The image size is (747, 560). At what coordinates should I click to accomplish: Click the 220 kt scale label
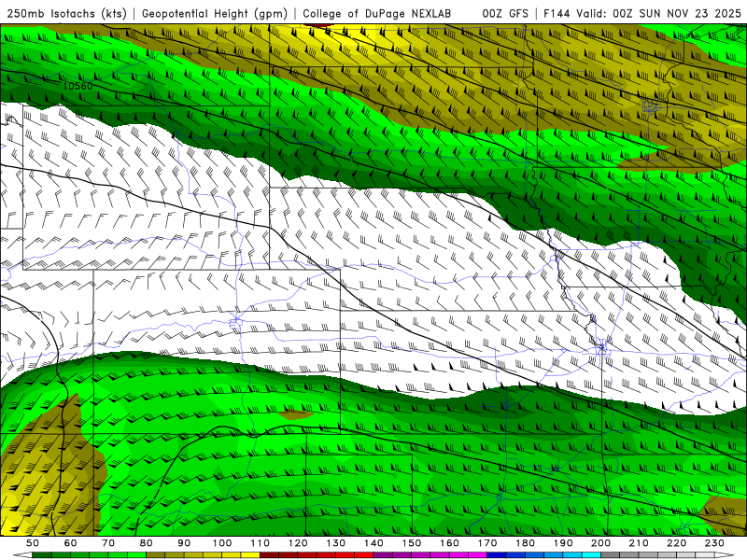pyautogui.click(x=676, y=543)
